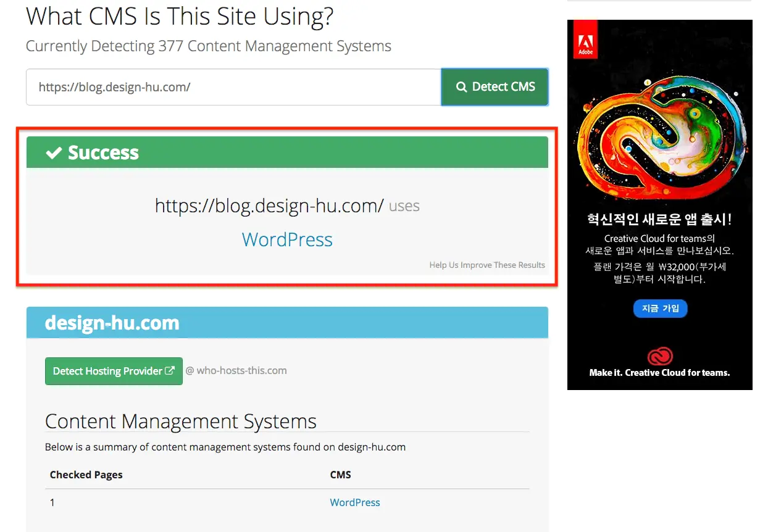The height and width of the screenshot is (532, 768).
Task: Click the 'design-hu.com' panel heading
Action: coord(112,323)
